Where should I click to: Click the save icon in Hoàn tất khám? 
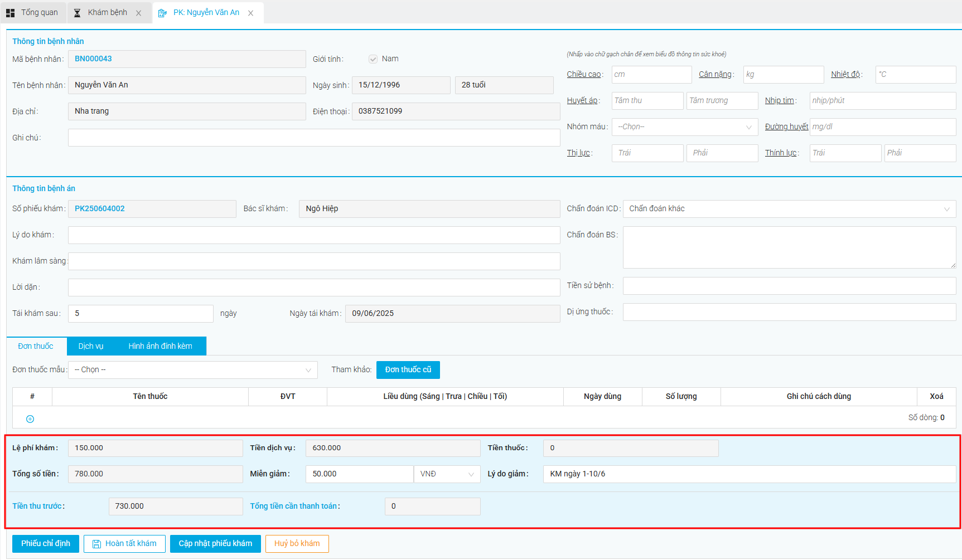tap(96, 544)
